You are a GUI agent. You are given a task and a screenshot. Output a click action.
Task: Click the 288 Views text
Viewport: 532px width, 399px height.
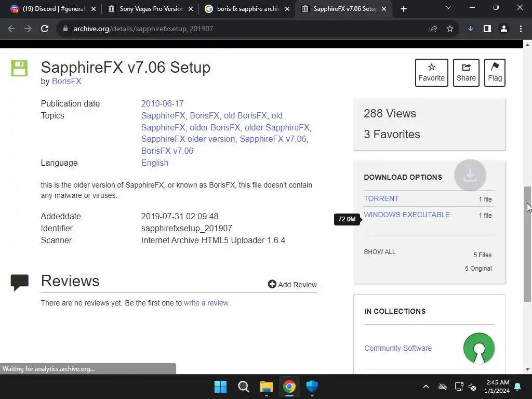390,113
